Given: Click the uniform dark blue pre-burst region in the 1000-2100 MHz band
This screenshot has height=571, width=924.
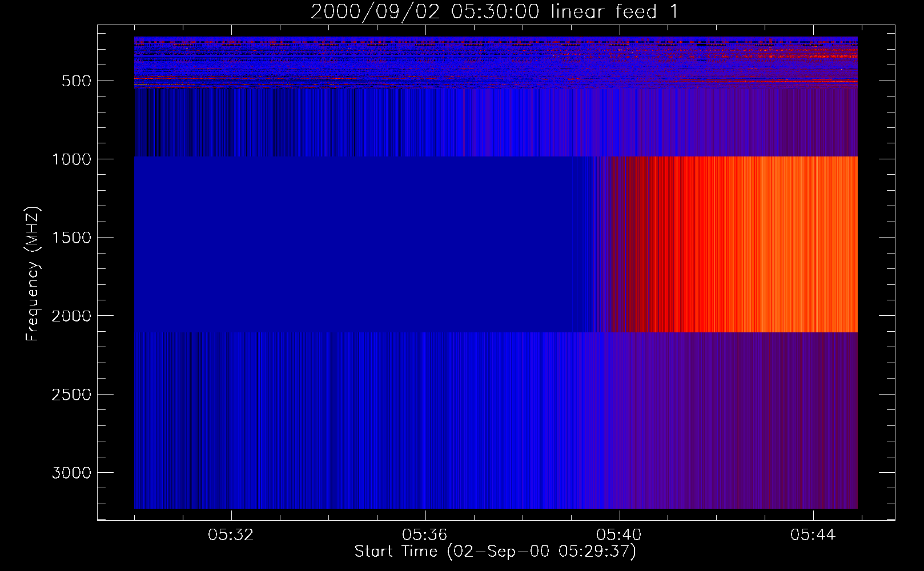Looking at the screenshot, I should point(354,244).
